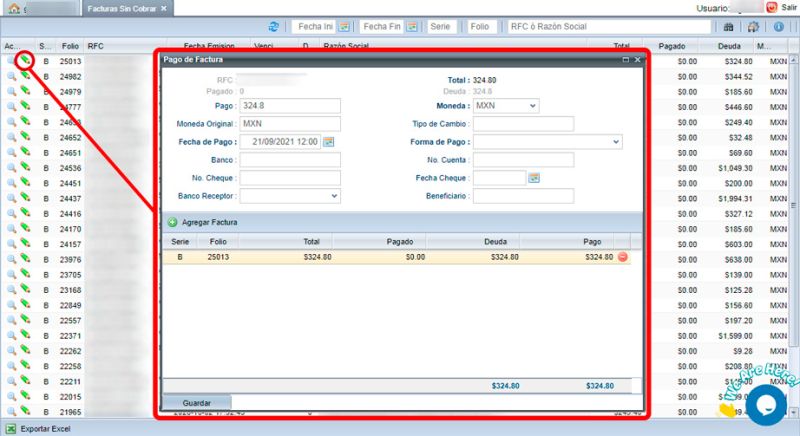Open the Fecha de Pago calendar picker

coord(328,142)
